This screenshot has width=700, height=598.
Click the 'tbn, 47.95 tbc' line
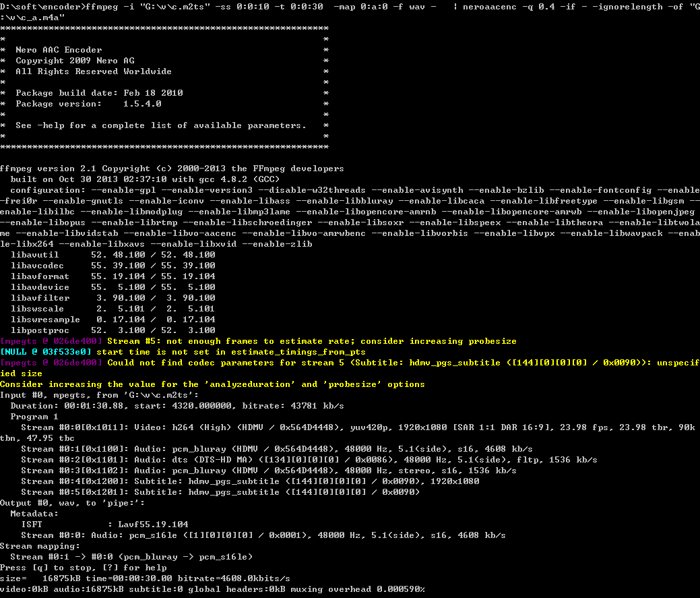(37, 438)
